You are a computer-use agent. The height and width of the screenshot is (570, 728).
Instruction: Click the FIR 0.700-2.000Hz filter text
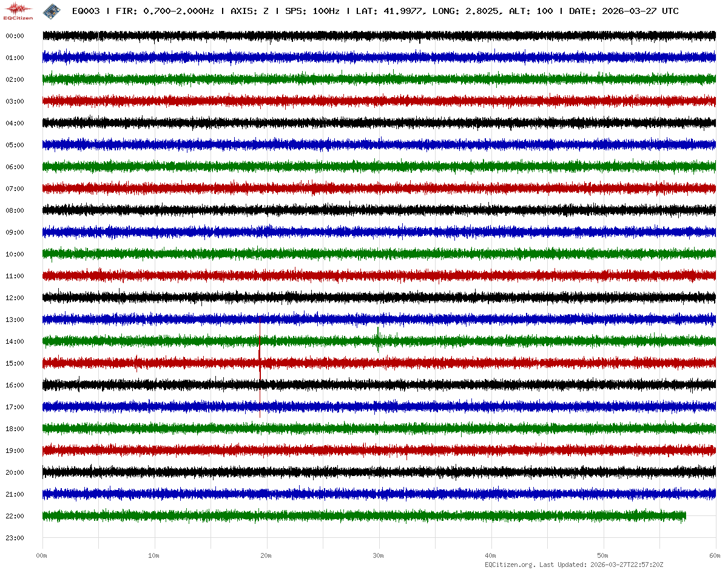click(x=164, y=11)
